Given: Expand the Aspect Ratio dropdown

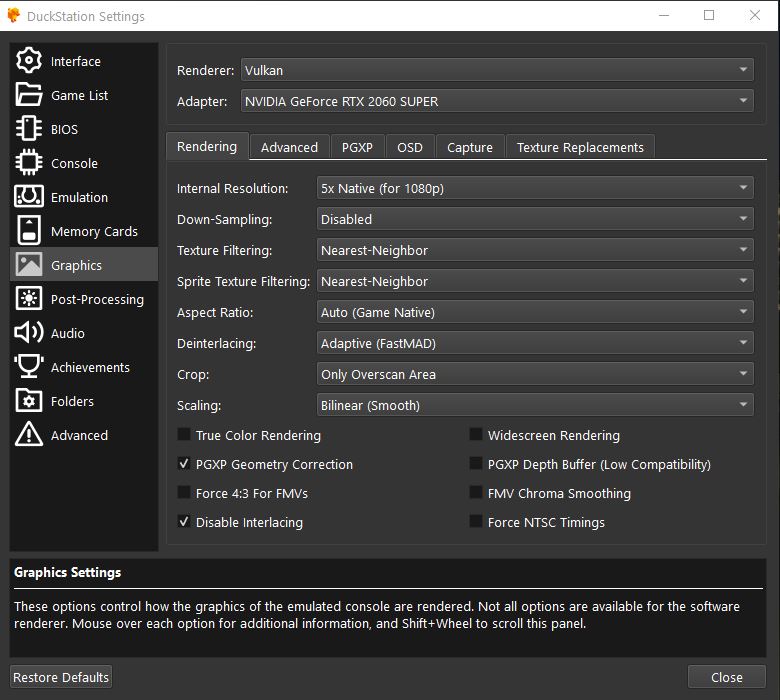Looking at the screenshot, I should point(535,312).
